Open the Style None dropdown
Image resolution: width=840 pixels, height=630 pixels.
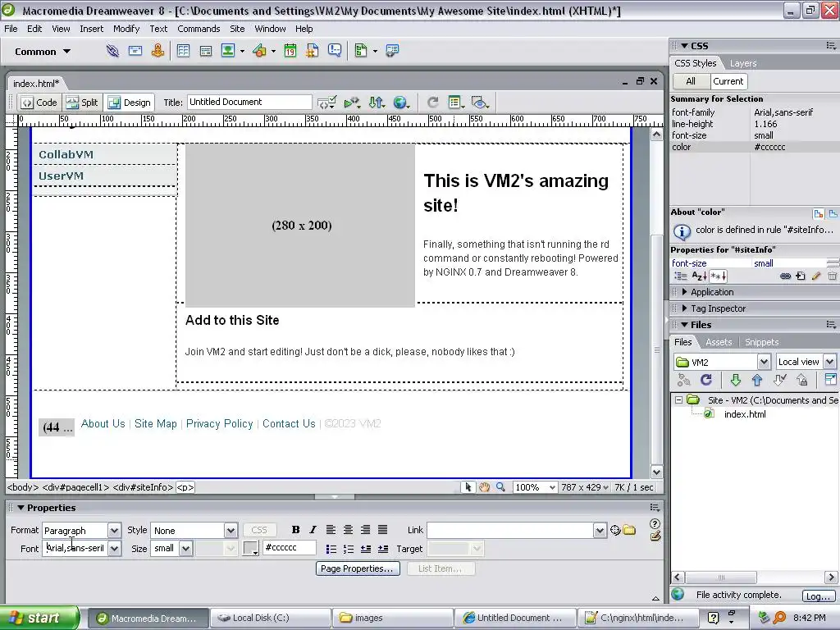point(231,531)
